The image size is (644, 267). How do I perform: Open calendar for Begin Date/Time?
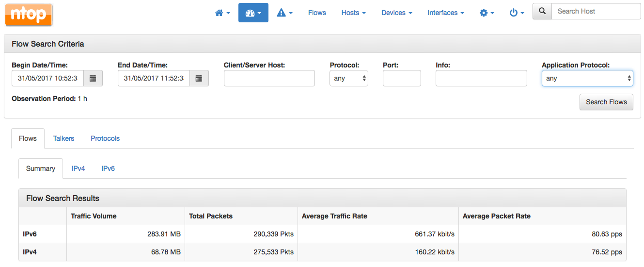[93, 78]
